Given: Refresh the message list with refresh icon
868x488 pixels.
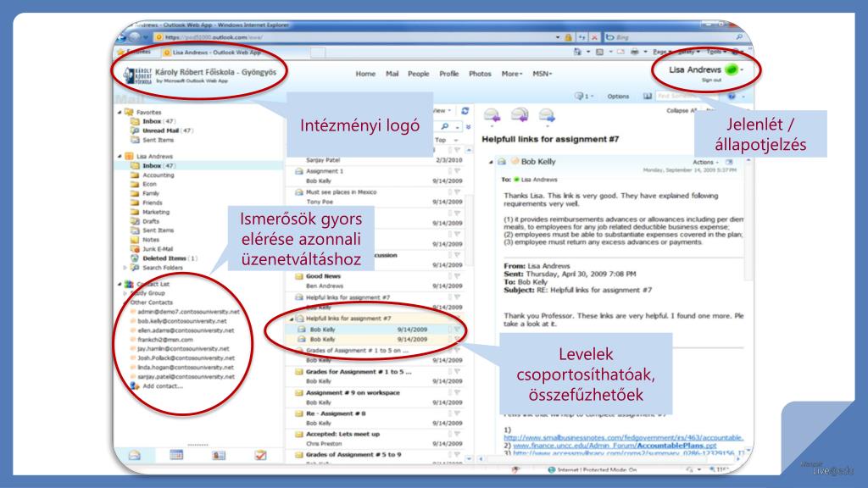Looking at the screenshot, I should pyautogui.click(x=465, y=111).
